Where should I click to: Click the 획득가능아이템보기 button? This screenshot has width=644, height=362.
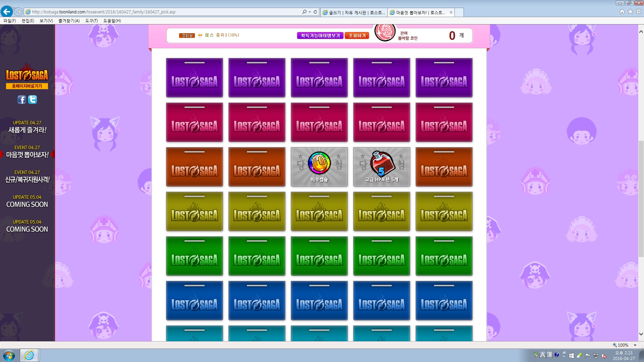pos(320,36)
